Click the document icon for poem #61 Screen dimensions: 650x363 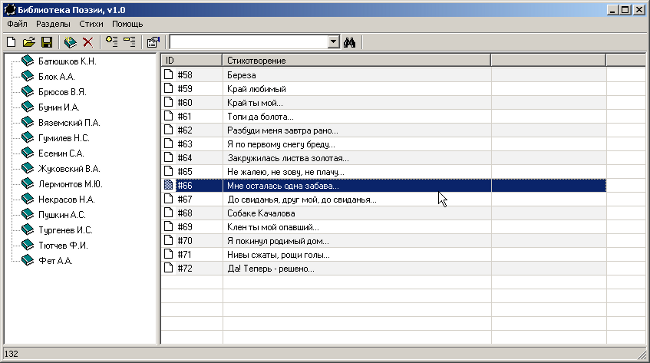168,116
